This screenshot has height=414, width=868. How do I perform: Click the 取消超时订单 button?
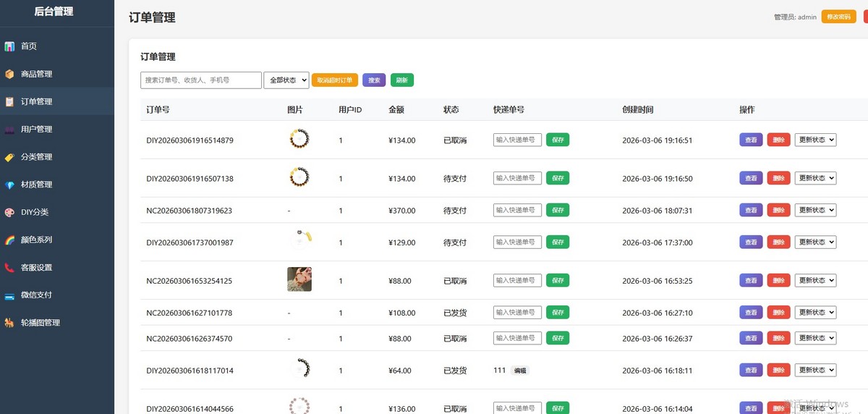pyautogui.click(x=335, y=80)
